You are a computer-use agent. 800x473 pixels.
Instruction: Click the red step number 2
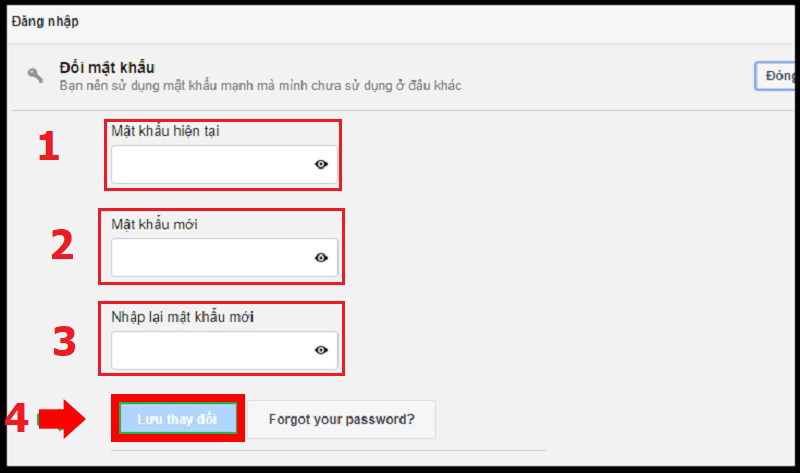(62, 245)
